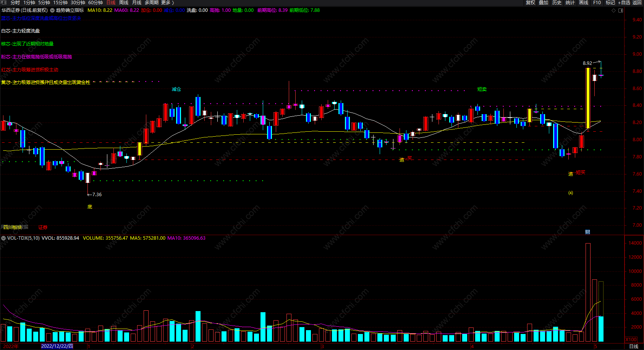The width and height of the screenshot is (644, 350).
Task: Click the 统计 statistics button
Action: (570, 3)
